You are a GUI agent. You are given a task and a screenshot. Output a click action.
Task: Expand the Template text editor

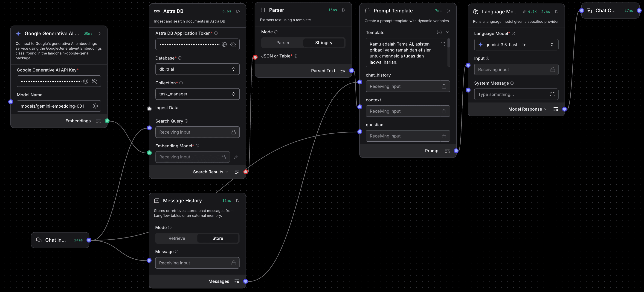click(x=443, y=44)
